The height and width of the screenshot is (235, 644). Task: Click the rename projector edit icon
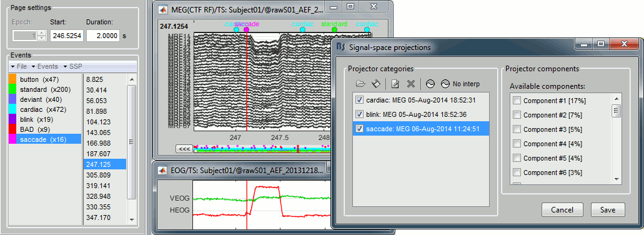pyautogui.click(x=395, y=84)
